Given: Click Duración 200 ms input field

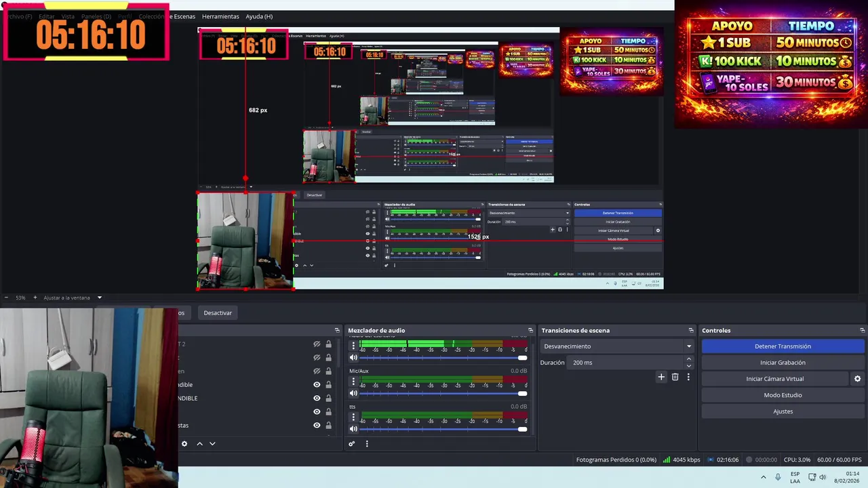Looking at the screenshot, I should tap(626, 363).
